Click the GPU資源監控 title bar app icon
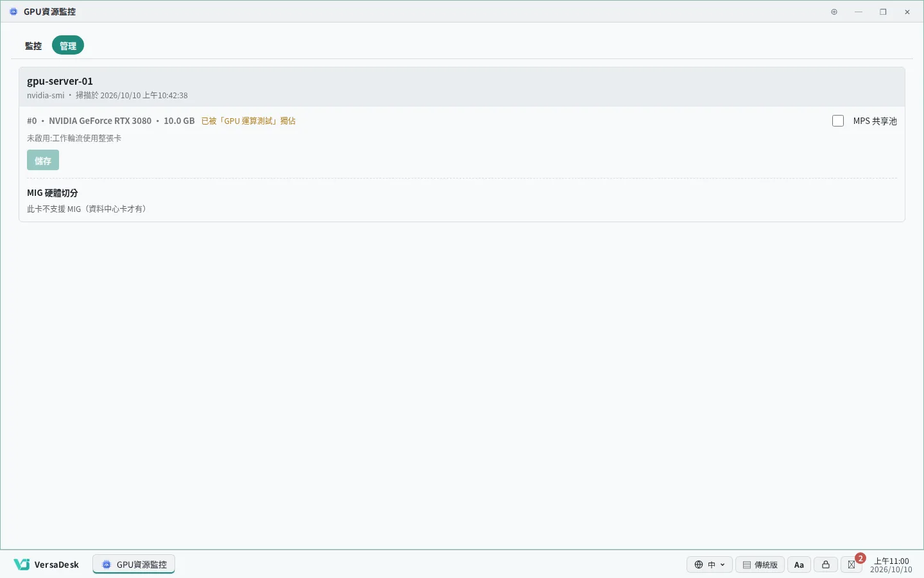Image resolution: width=924 pixels, height=578 pixels. pos(13,12)
